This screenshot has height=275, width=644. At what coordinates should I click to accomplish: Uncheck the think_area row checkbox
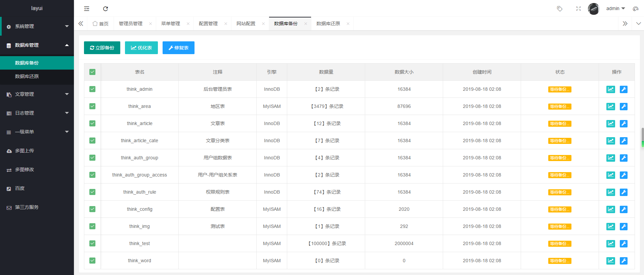tap(92, 106)
